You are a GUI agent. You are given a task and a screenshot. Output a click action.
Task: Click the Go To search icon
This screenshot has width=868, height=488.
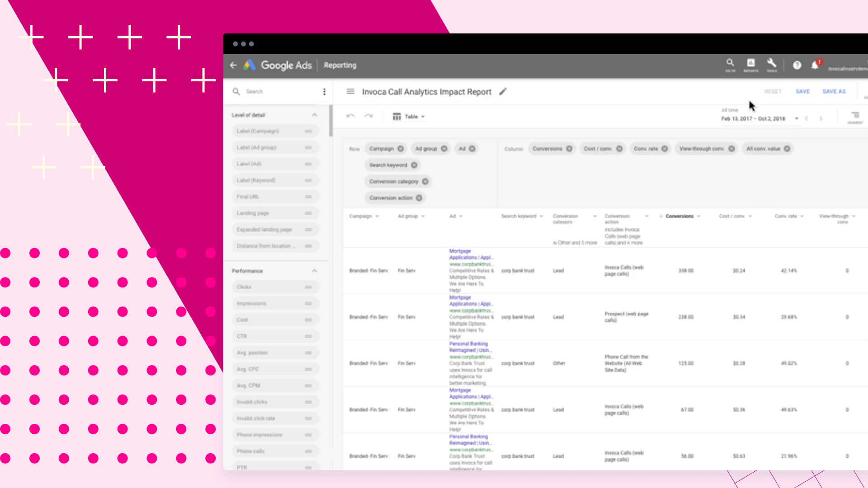point(731,64)
